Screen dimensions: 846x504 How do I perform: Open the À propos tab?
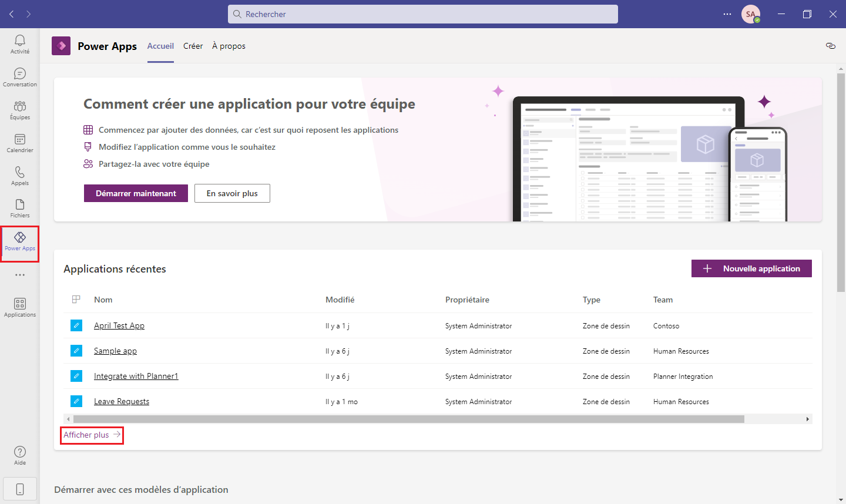[229, 46]
